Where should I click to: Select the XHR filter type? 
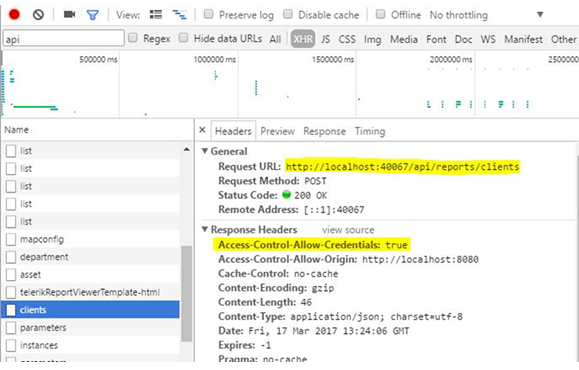click(303, 39)
